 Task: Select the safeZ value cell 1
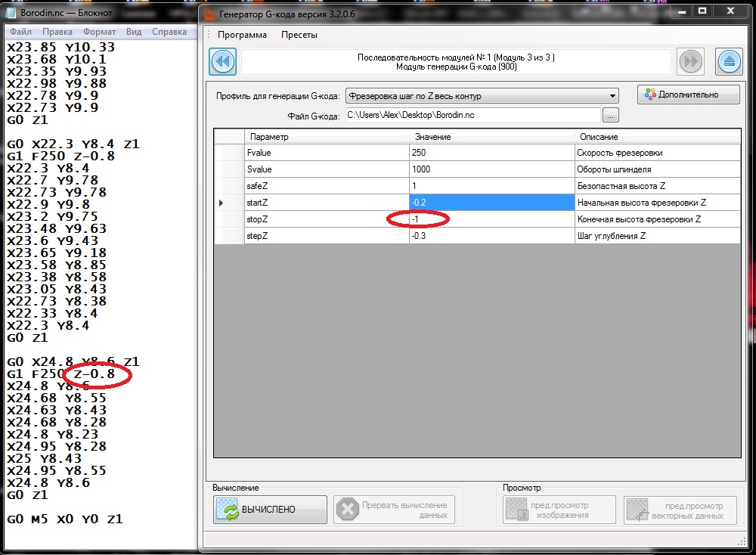pos(492,186)
